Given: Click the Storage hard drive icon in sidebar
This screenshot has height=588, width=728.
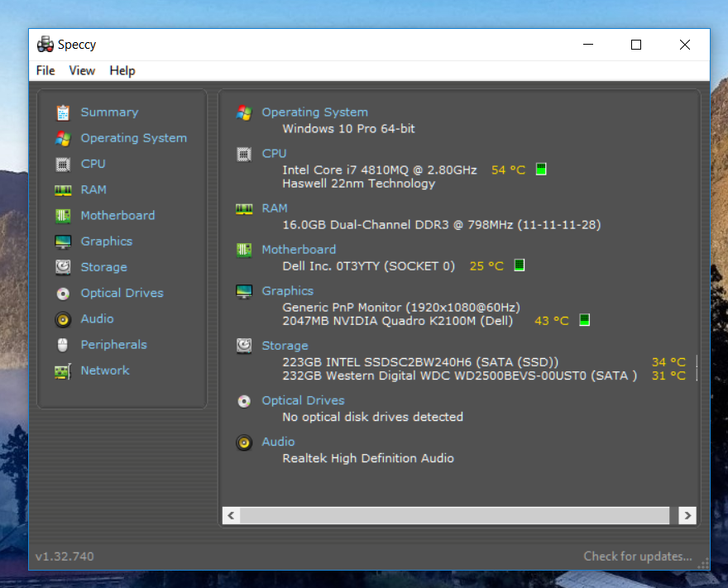Looking at the screenshot, I should click(63, 267).
